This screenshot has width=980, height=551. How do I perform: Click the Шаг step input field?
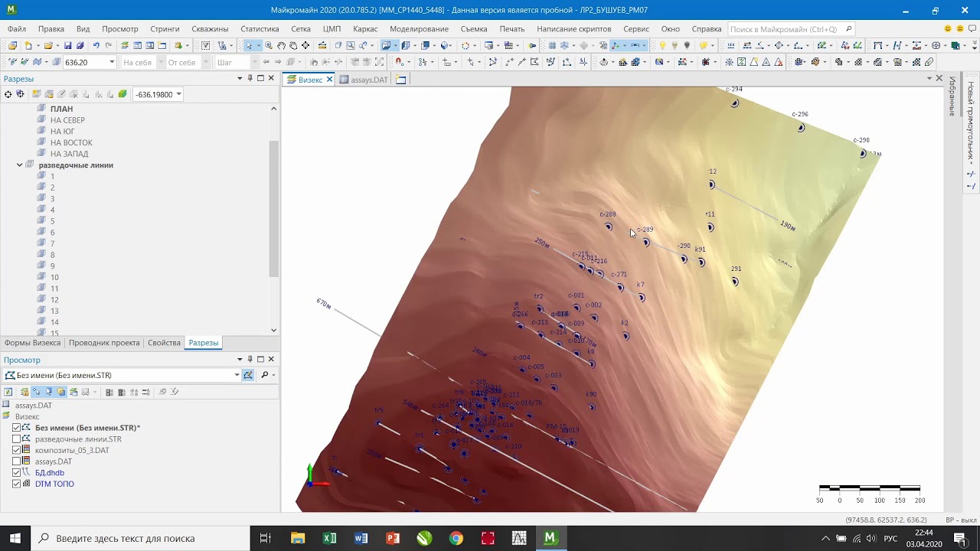pyautogui.click(x=234, y=62)
